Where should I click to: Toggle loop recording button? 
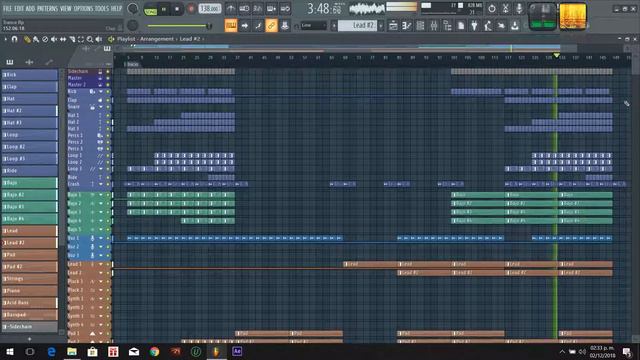(285, 8)
